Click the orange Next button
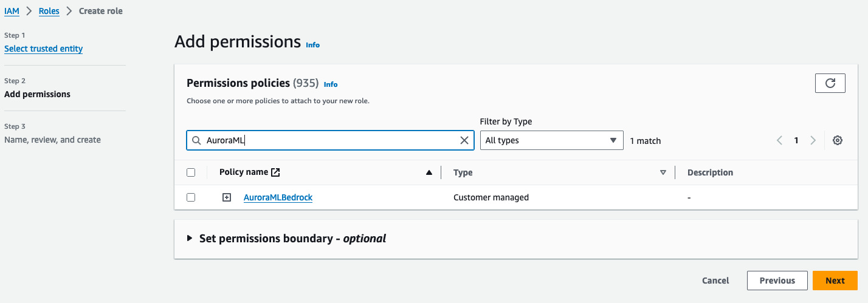Viewport: 868px width, 303px height. 835,281
